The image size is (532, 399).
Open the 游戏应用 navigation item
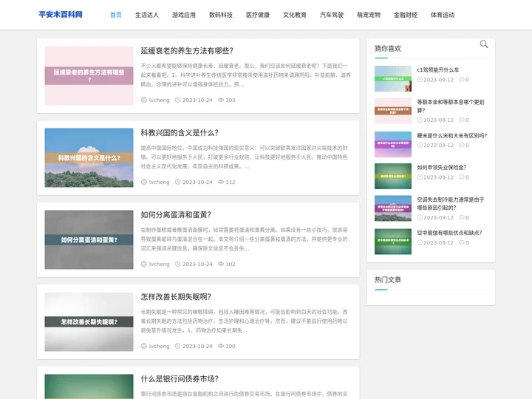[184, 15]
